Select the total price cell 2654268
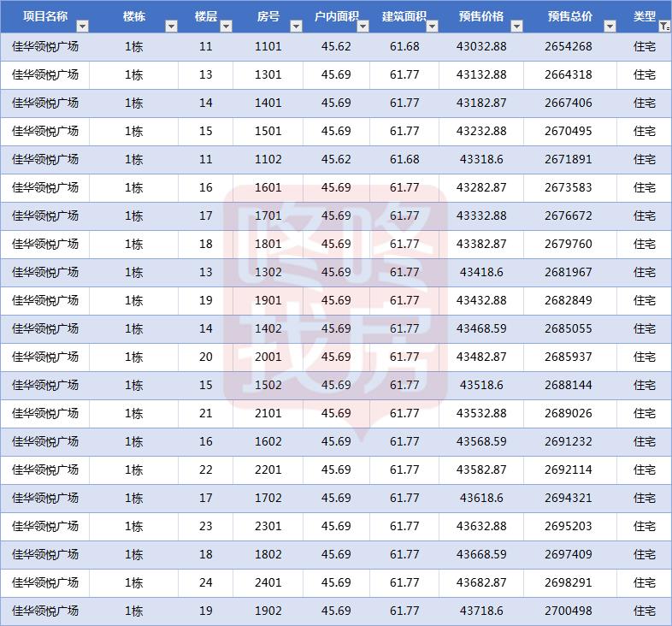The image size is (672, 626). [x=568, y=47]
